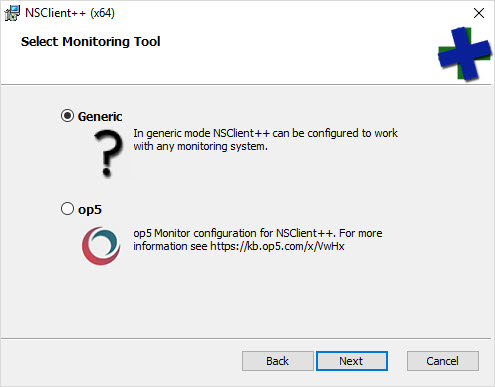
Task: Click the bold Generic option label
Action: 100,117
